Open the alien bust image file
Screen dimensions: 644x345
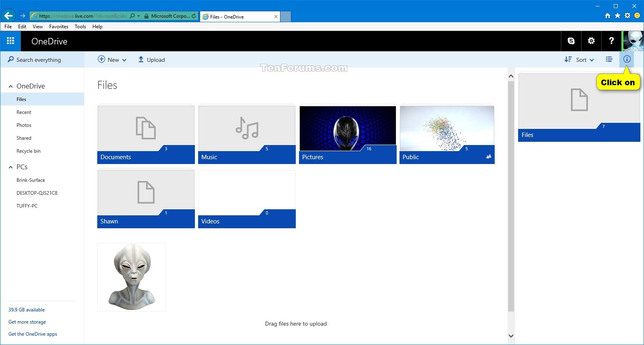tap(132, 277)
